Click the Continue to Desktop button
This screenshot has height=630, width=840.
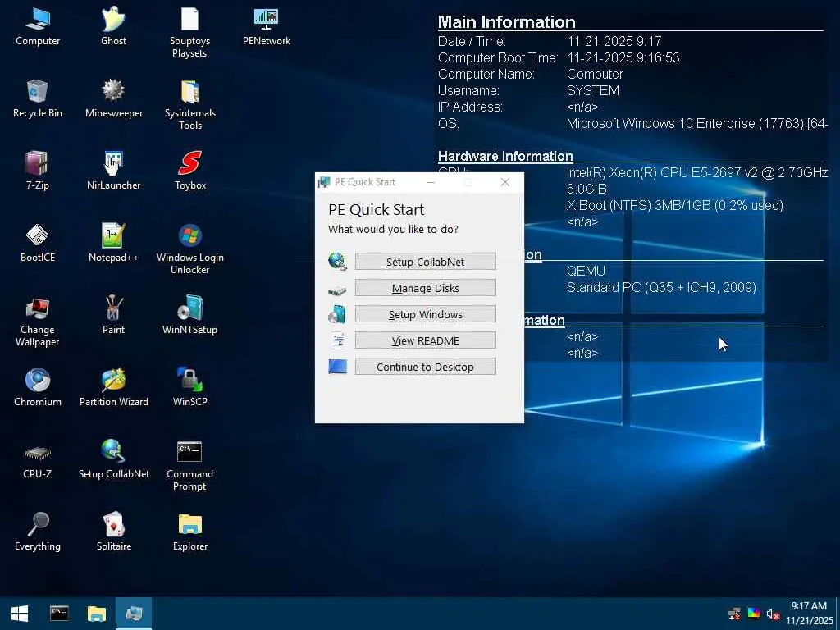426,367
